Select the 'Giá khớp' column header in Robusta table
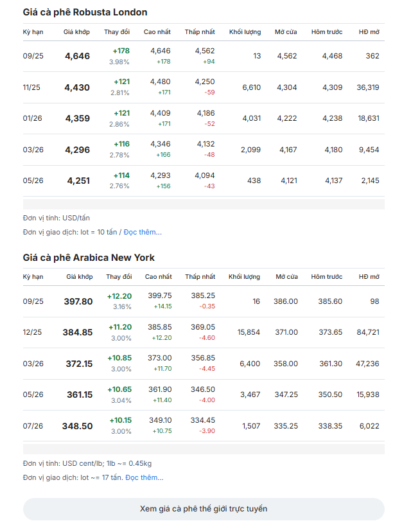 (x=76, y=32)
